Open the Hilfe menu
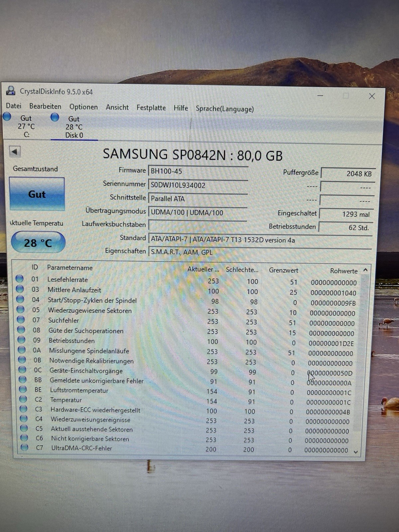Viewport: 399px width, 532px height. click(181, 108)
